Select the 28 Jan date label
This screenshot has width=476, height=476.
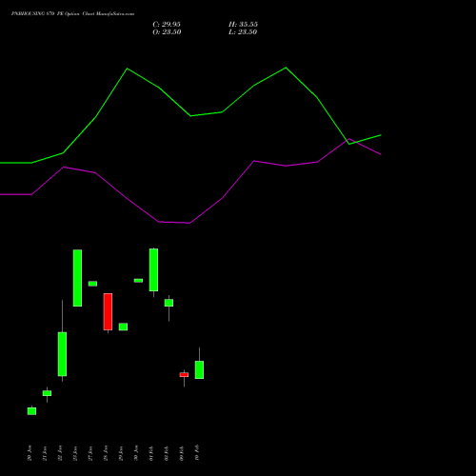pyautogui.click(x=106, y=453)
